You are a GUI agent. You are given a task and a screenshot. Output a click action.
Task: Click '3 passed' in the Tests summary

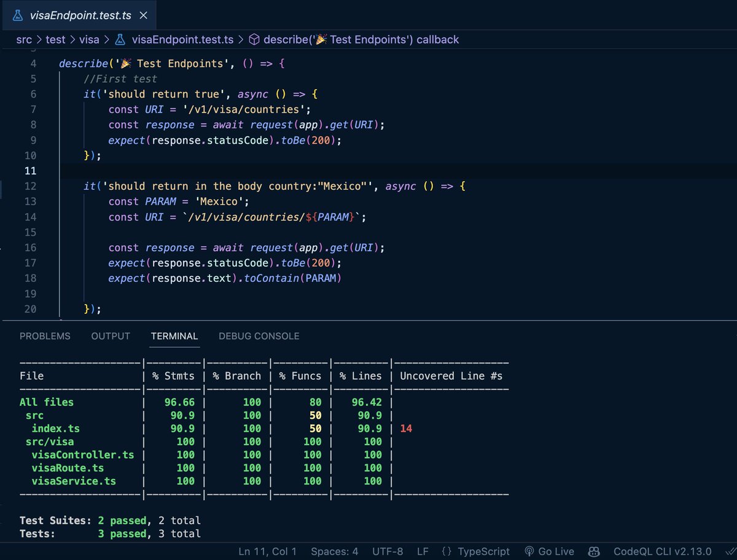[122, 534]
